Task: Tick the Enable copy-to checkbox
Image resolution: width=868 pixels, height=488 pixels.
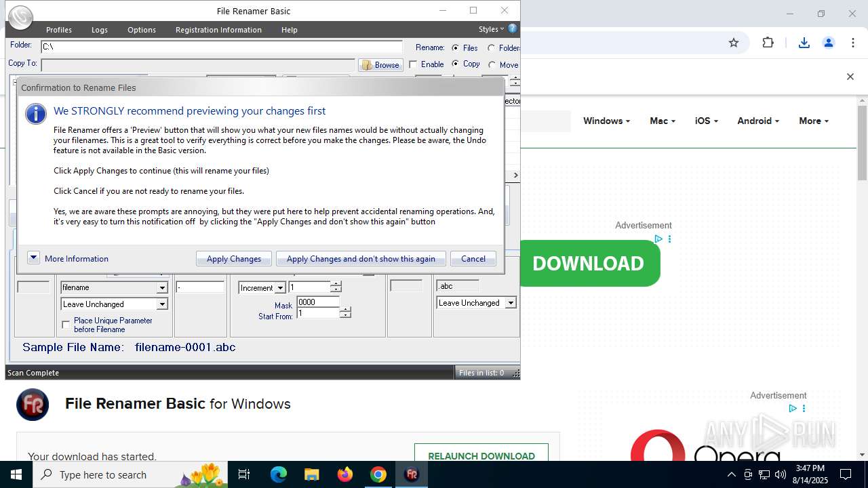Action: pos(413,64)
